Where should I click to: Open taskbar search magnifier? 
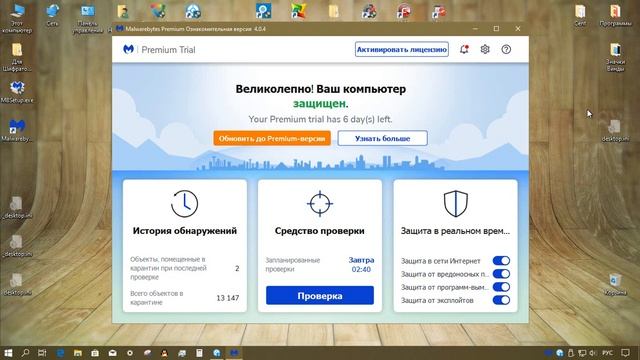tap(25, 353)
